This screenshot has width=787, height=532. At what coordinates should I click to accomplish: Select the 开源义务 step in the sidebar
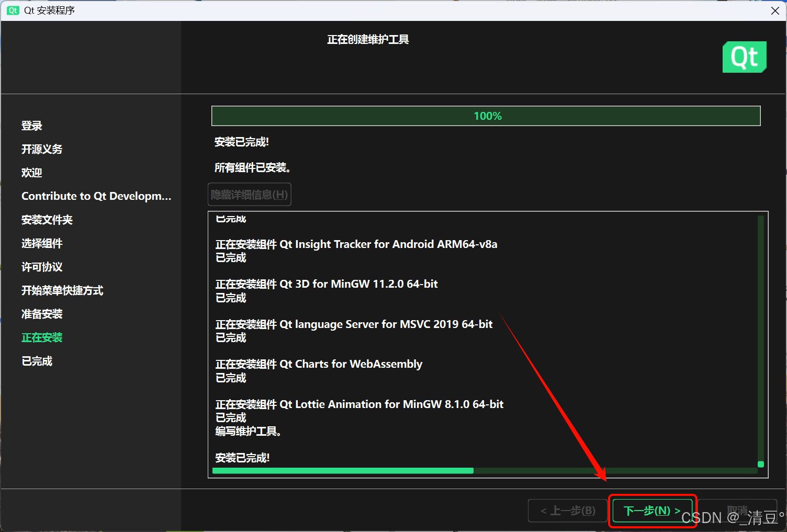pos(42,149)
